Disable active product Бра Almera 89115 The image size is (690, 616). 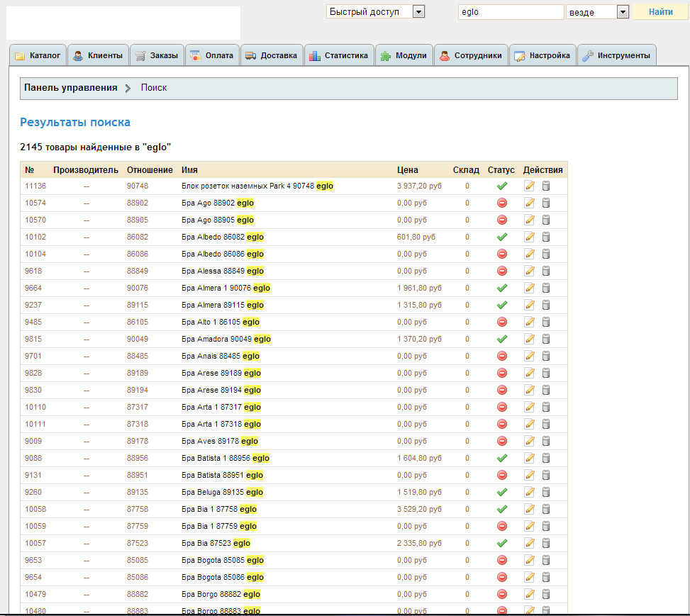[502, 306]
